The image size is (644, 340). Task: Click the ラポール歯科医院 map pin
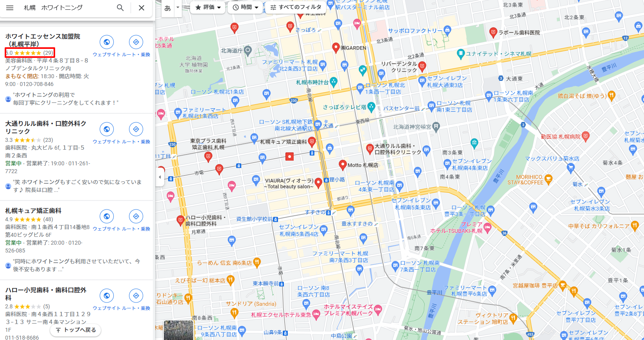(493, 32)
